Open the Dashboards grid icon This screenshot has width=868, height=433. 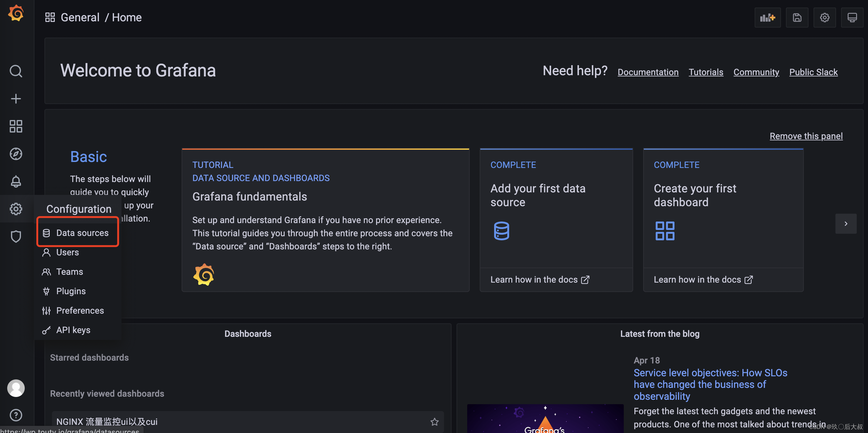coord(15,126)
